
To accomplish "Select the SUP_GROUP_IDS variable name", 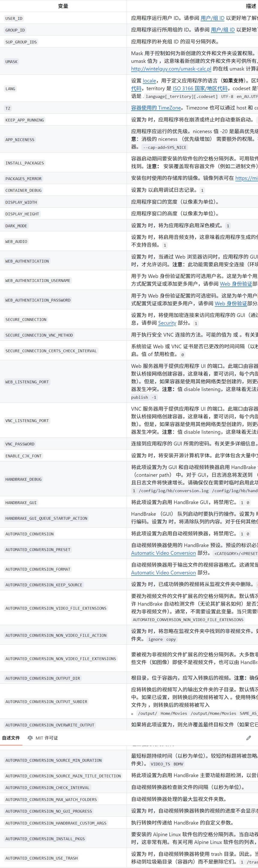I will coord(21,42).
